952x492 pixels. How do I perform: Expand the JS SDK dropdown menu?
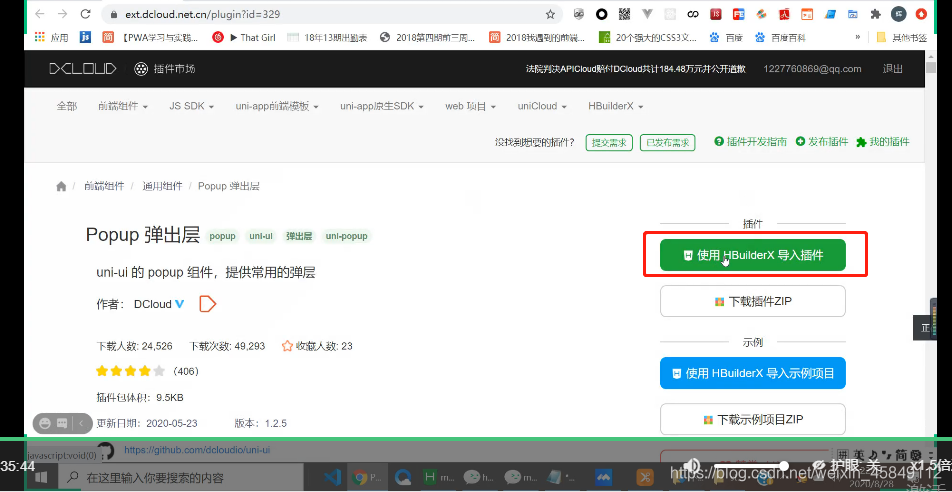coord(191,106)
